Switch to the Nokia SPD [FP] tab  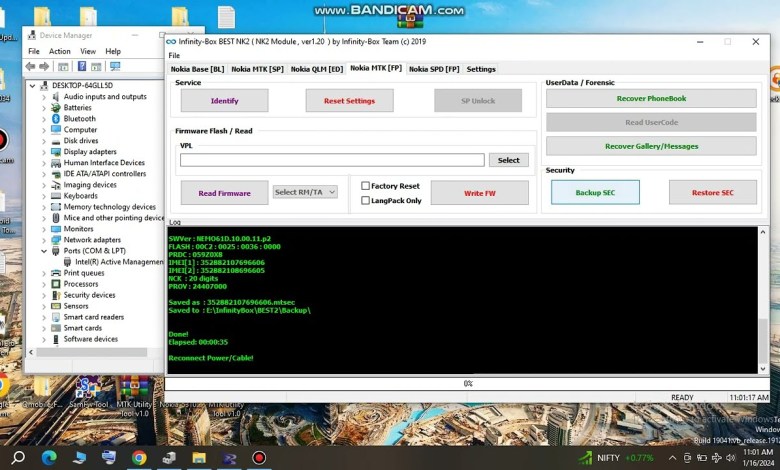pos(434,69)
